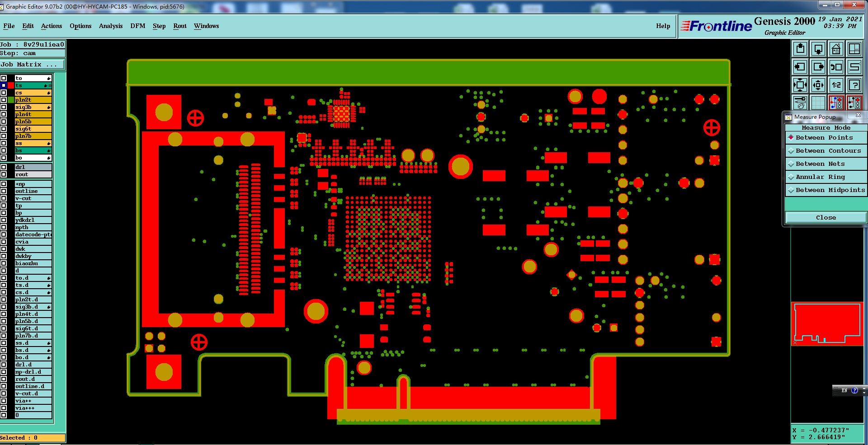This screenshot has height=445, width=868.
Task: Select Between Contours measure mode
Action: 826,151
